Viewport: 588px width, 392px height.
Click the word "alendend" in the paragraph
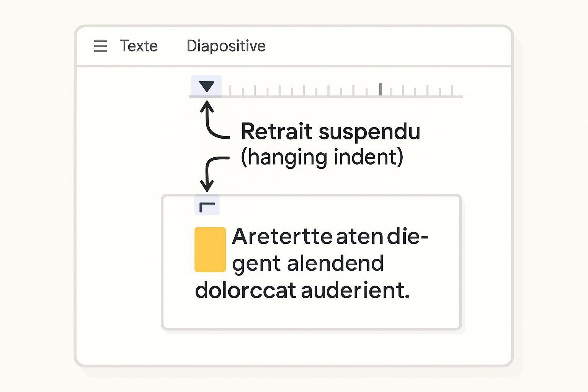(335, 263)
